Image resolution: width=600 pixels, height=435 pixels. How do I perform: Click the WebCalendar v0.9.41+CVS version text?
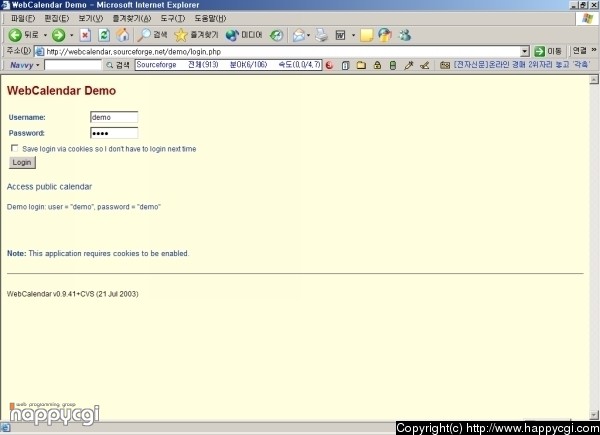(x=73, y=294)
